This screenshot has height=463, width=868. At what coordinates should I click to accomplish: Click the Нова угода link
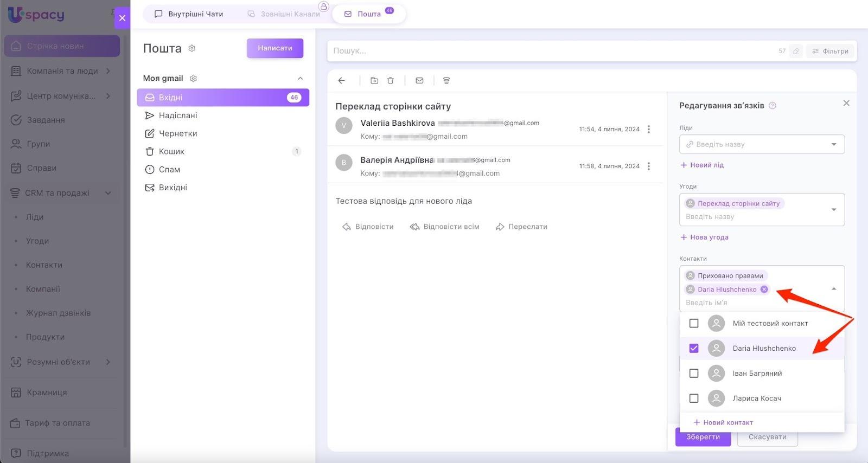click(x=704, y=237)
